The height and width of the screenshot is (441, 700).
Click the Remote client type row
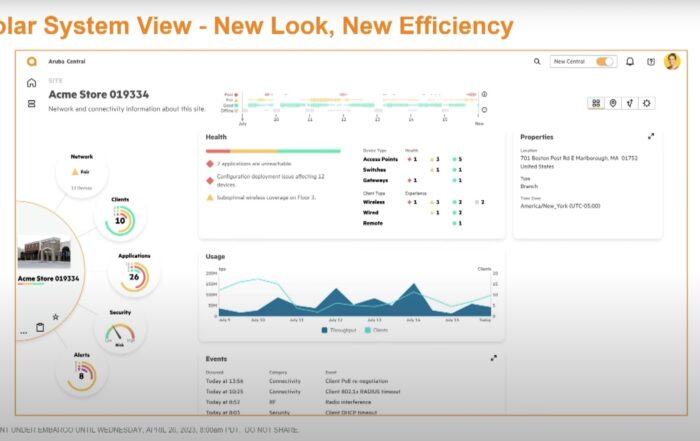[x=412, y=223]
